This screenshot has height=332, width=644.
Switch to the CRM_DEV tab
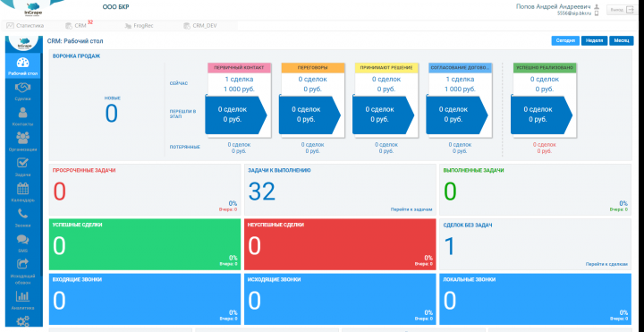click(x=200, y=25)
